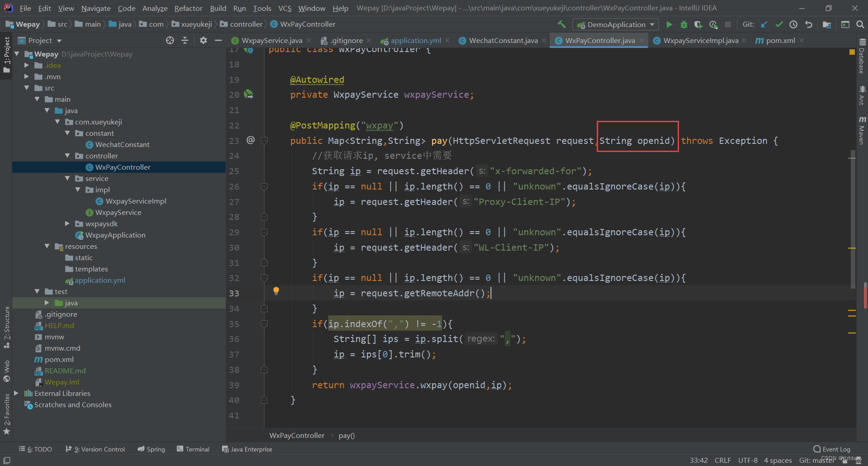The width and height of the screenshot is (868, 466).
Task: Open the Terminal tool window
Action: click(x=193, y=449)
